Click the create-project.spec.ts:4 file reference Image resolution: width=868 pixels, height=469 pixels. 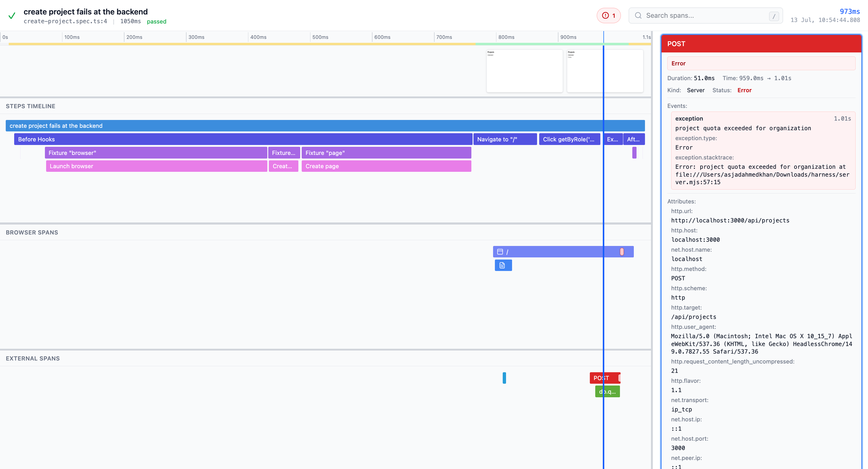[x=65, y=21]
